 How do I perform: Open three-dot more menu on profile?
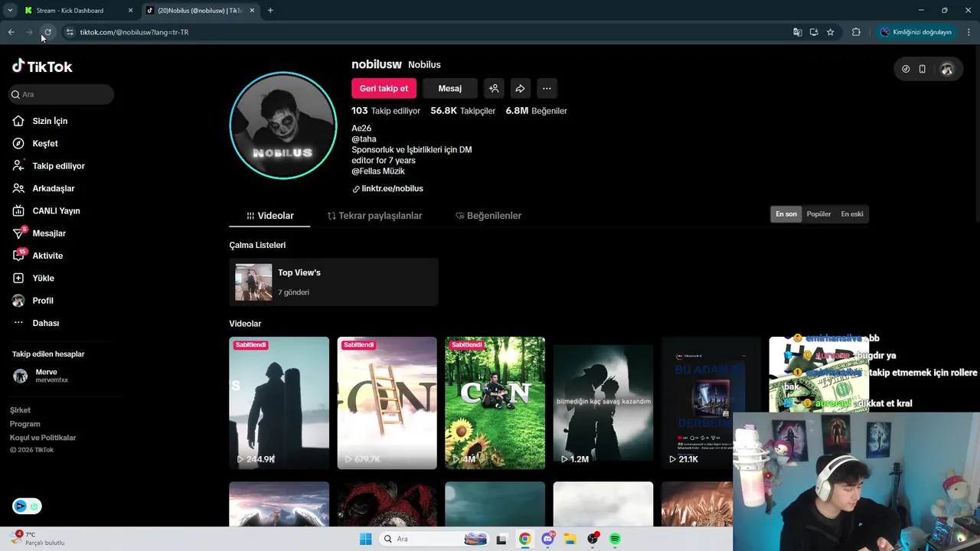pyautogui.click(x=547, y=89)
